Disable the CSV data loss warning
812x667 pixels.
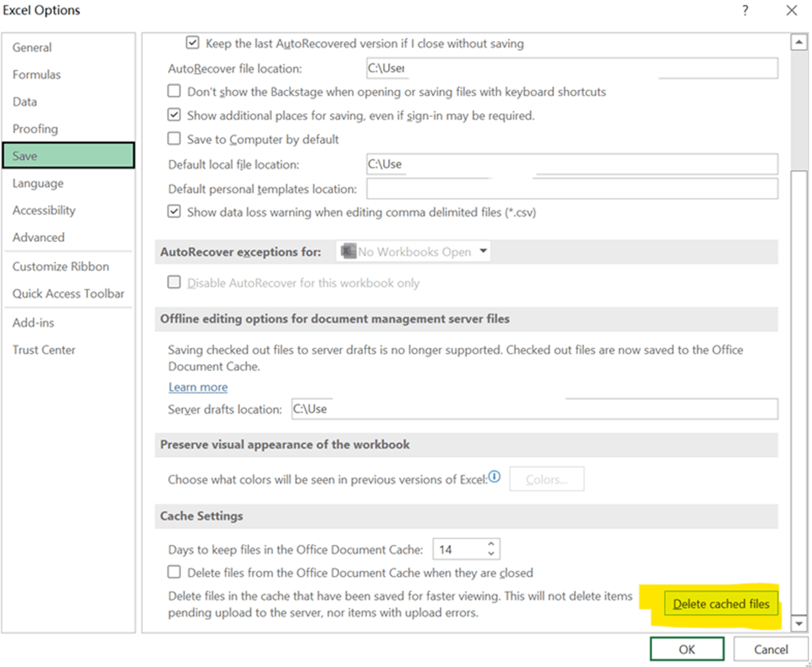[x=174, y=211]
